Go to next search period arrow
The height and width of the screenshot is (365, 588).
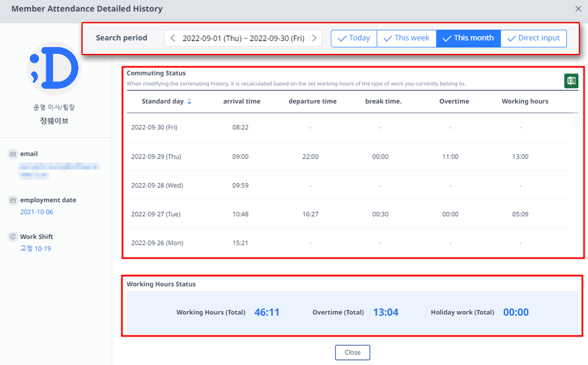tap(314, 38)
